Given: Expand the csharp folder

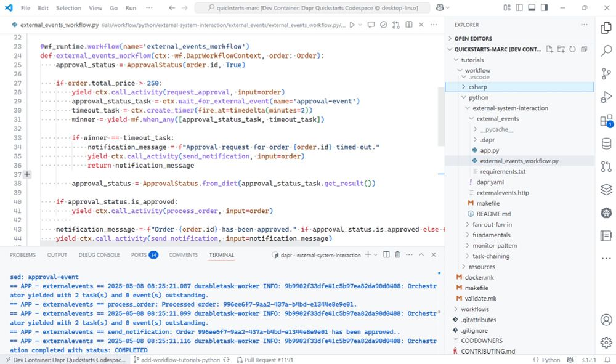Looking at the screenshot, I should click(519, 87).
